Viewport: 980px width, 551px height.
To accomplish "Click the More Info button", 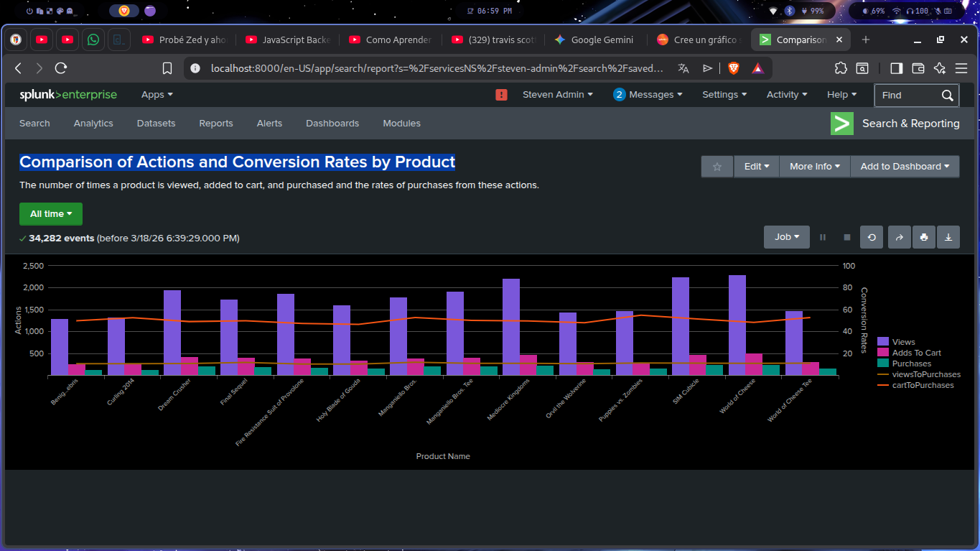I will tap(814, 166).
